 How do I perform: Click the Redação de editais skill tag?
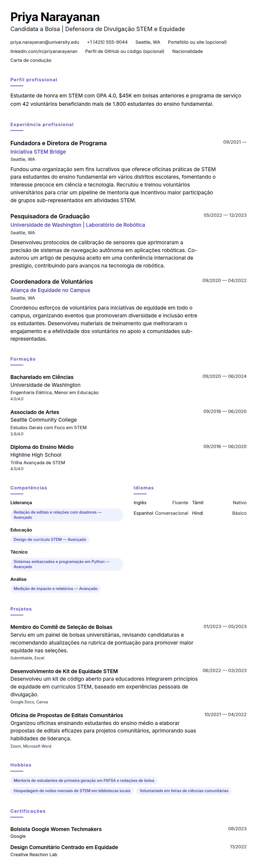tap(67, 515)
